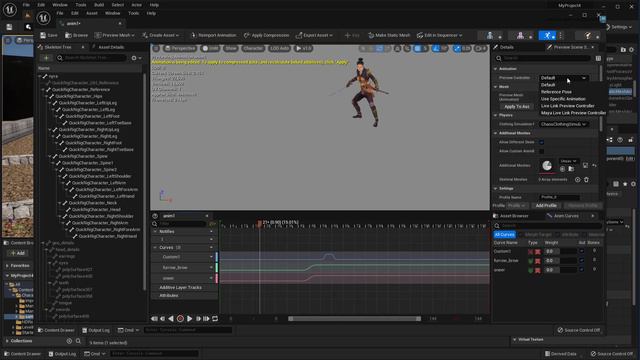This screenshot has height=360, width=640.
Task: Click the timeline range scrollbar under the tracks
Action: [x=354, y=319]
